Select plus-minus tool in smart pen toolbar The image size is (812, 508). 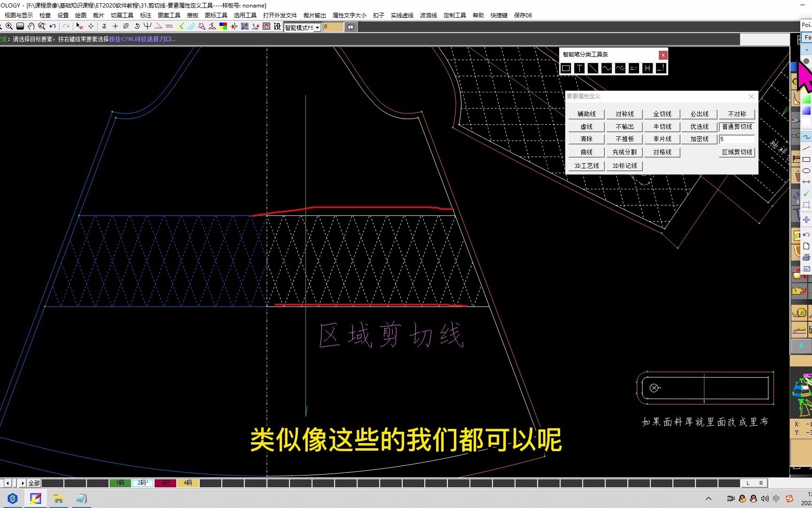(x=634, y=68)
